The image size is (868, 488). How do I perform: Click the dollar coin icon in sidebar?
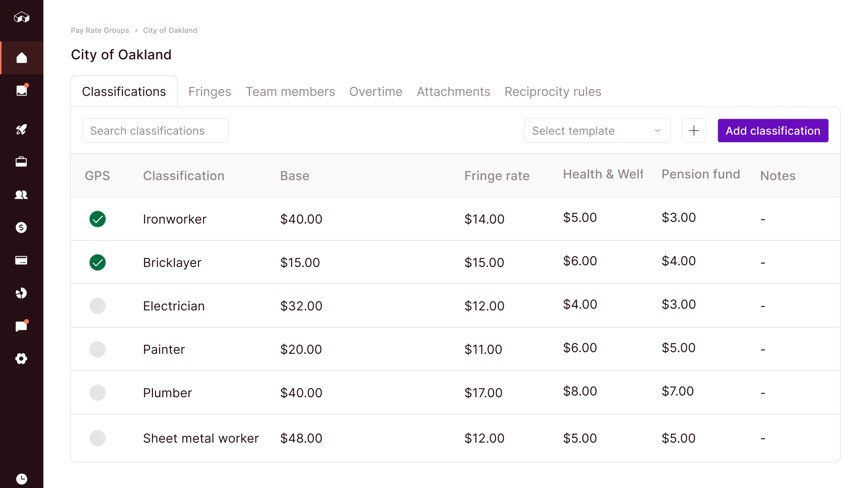coord(21,227)
